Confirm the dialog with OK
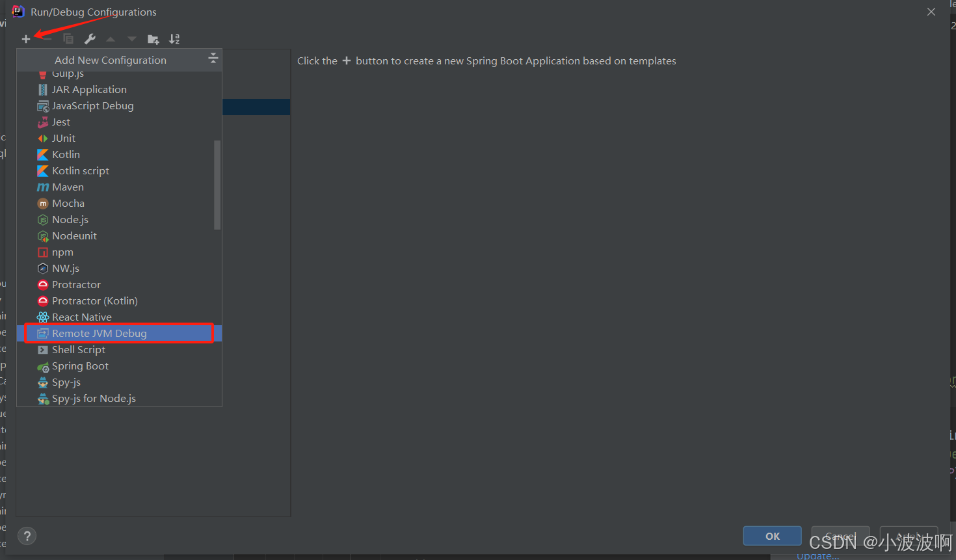The image size is (956, 560). click(772, 536)
